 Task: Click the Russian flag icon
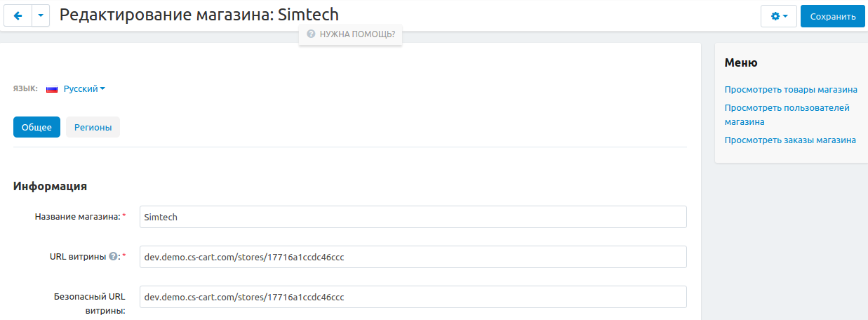(52, 89)
